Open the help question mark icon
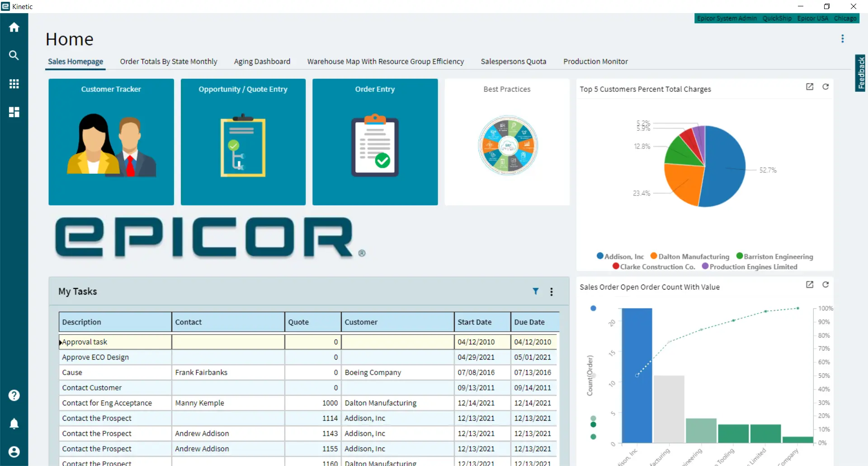Image resolution: width=868 pixels, height=466 pixels. (x=14, y=395)
